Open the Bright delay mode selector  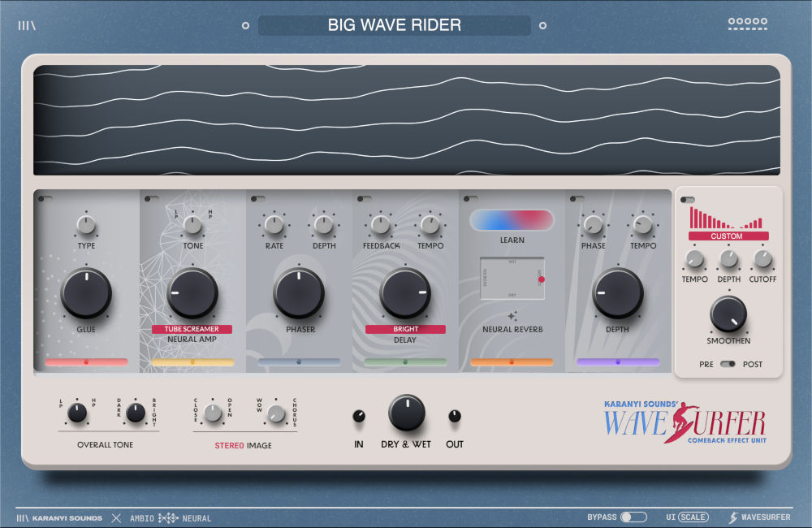[404, 328]
